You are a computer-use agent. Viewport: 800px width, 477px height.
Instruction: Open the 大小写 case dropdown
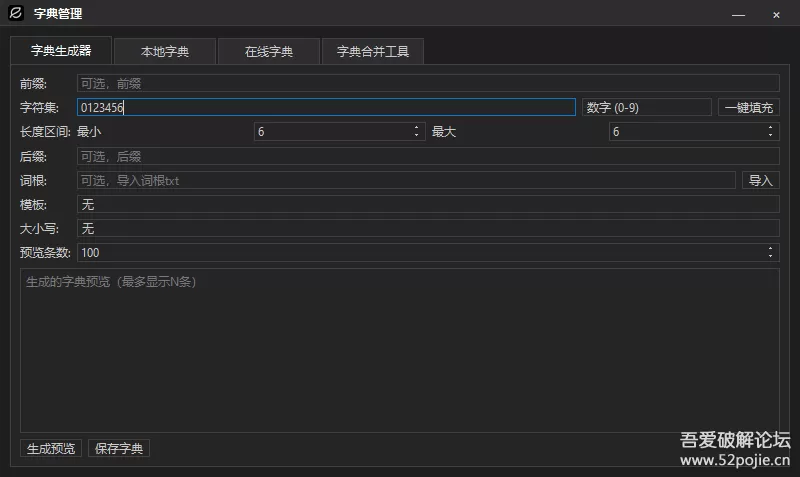coord(428,228)
